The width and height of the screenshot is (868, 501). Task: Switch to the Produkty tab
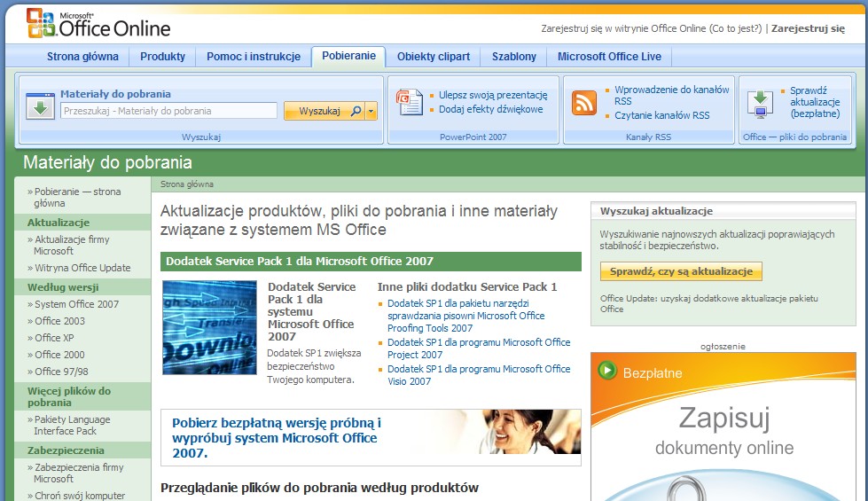pyautogui.click(x=163, y=57)
